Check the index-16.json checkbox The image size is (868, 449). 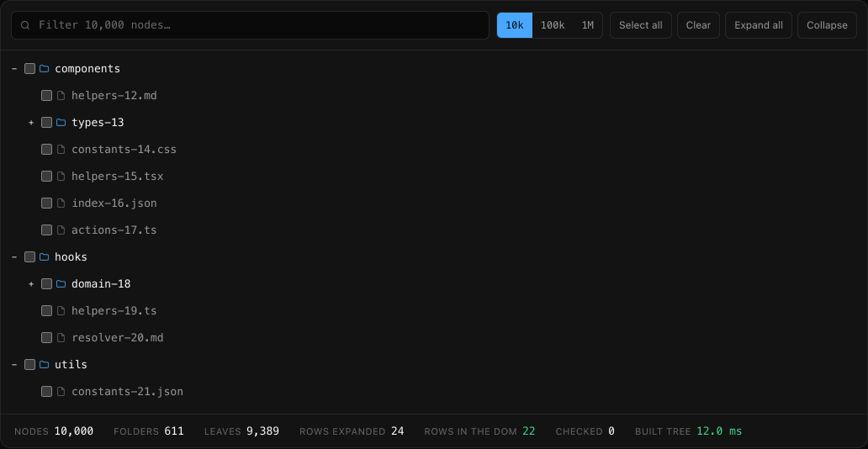(46, 203)
